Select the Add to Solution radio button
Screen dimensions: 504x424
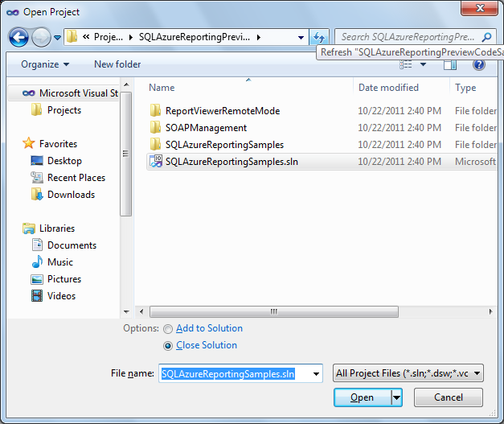[x=168, y=329]
